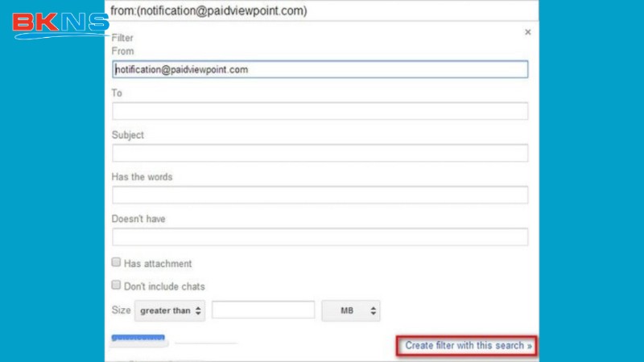Click the Size label

click(x=120, y=310)
